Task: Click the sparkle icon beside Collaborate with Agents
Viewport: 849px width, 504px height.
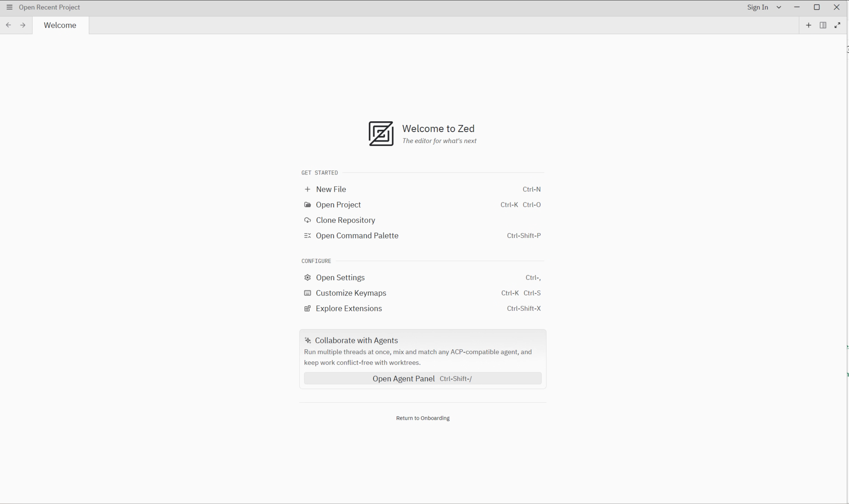Action: click(x=308, y=340)
